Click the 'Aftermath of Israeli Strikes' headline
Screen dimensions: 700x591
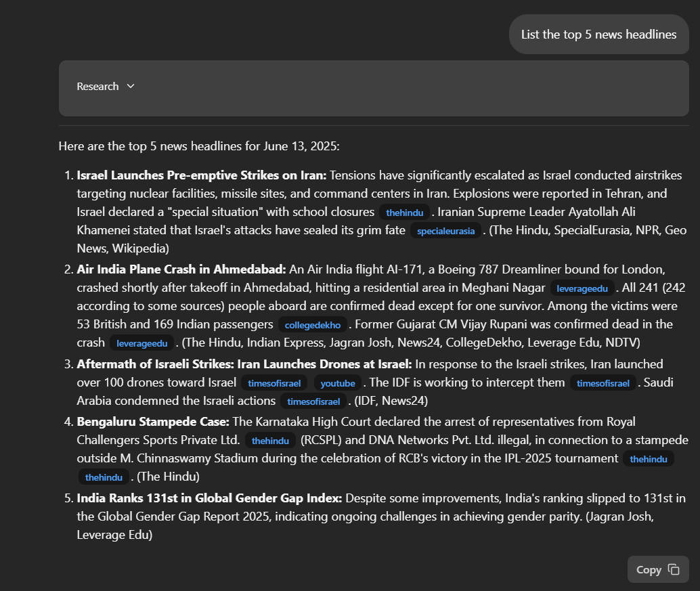coord(244,364)
